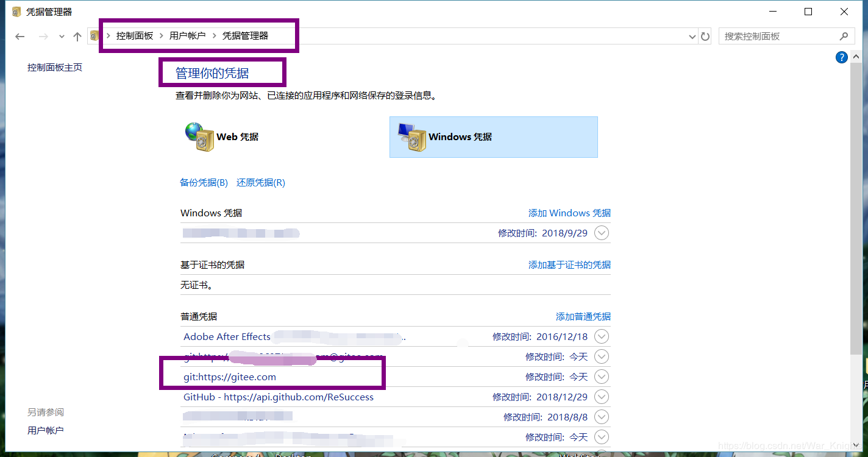Expand the credential modified 2018/9/29

point(602,233)
